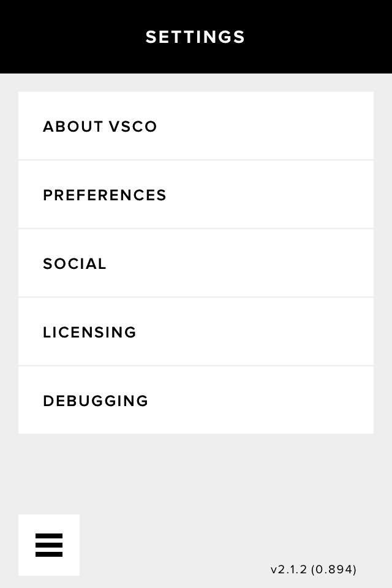
Task: Open Social account connections
Action: click(x=196, y=263)
